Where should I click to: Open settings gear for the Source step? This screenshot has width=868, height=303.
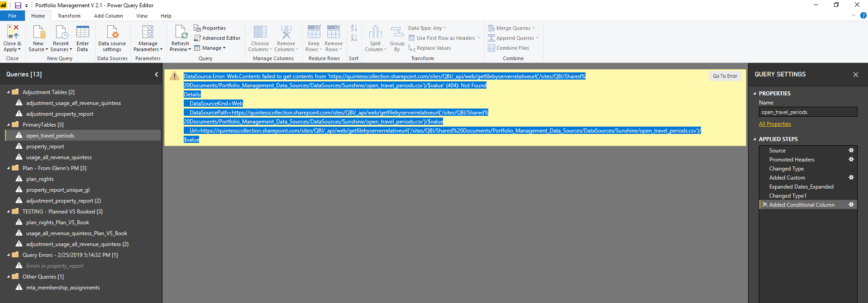click(x=851, y=150)
